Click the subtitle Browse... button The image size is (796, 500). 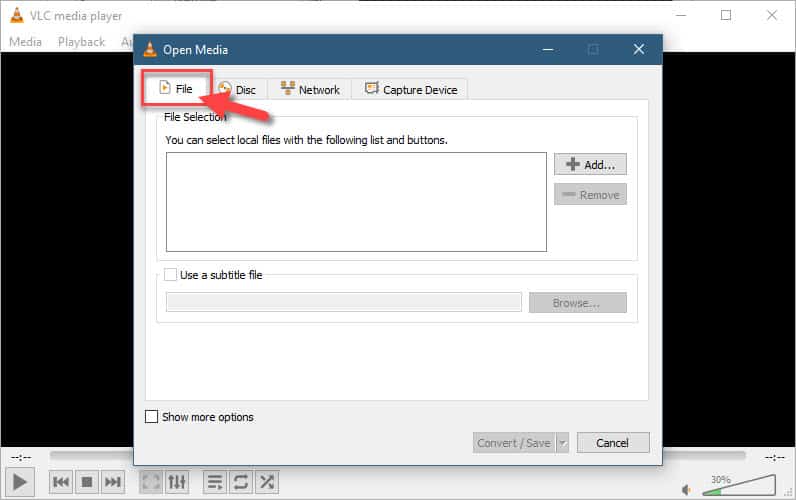tap(578, 303)
